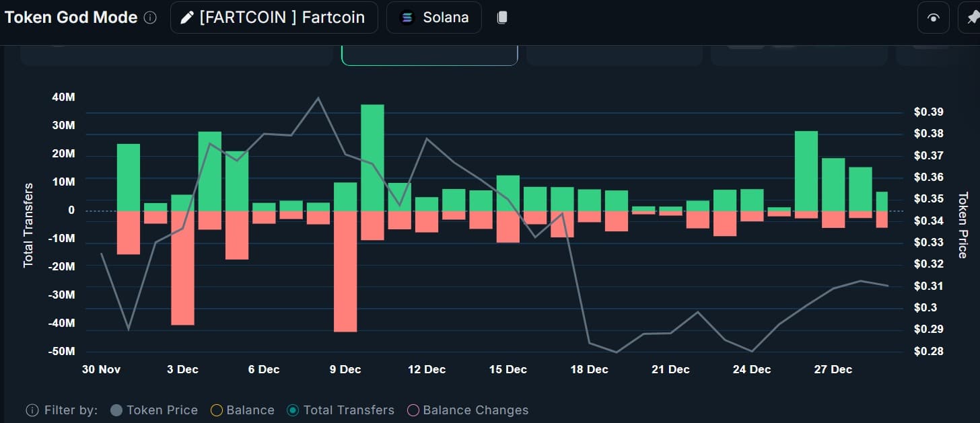
Task: Click the Solana logo icon in the network badge
Action: click(407, 17)
